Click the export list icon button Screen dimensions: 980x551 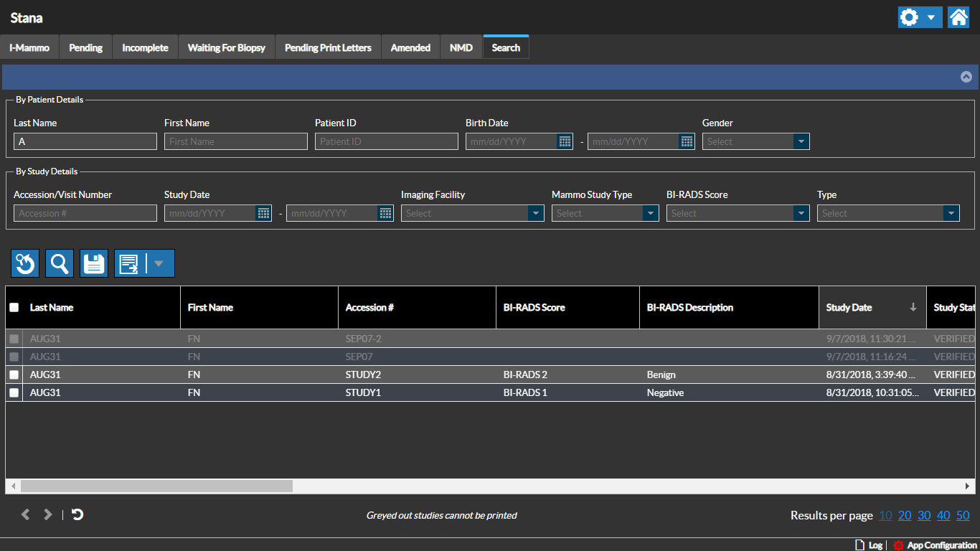tap(129, 263)
